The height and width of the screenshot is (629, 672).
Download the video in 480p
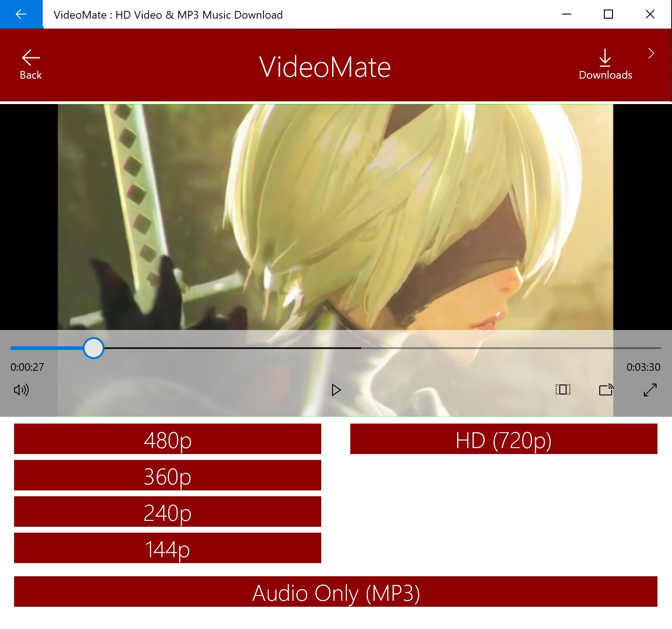click(168, 439)
